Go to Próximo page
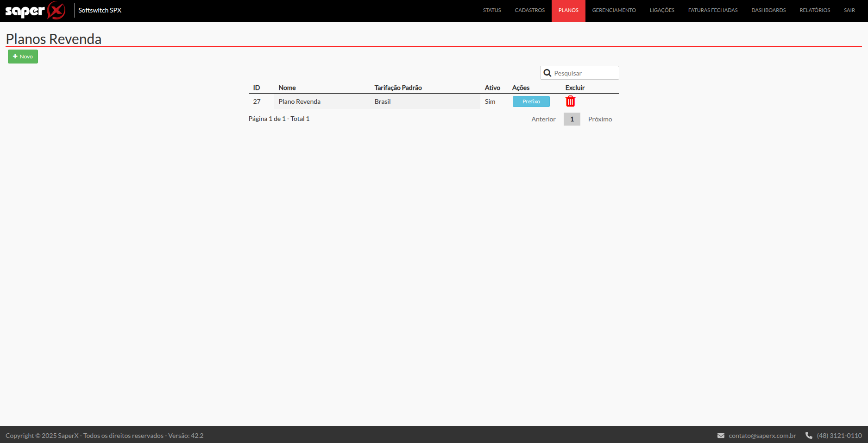 600,119
